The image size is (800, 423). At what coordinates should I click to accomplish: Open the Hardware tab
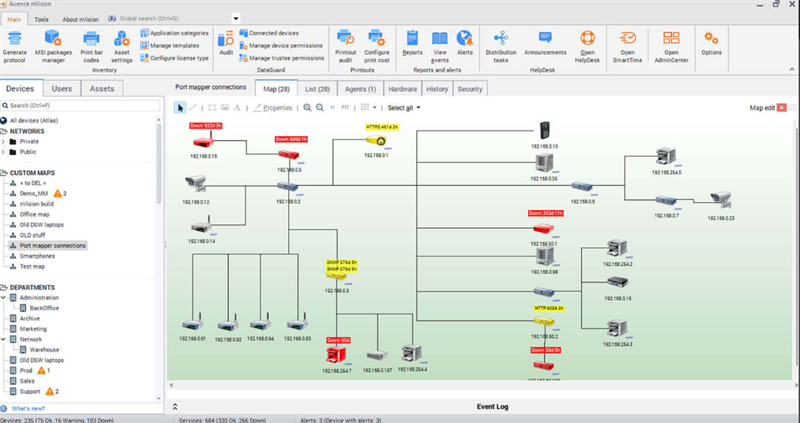(x=403, y=89)
